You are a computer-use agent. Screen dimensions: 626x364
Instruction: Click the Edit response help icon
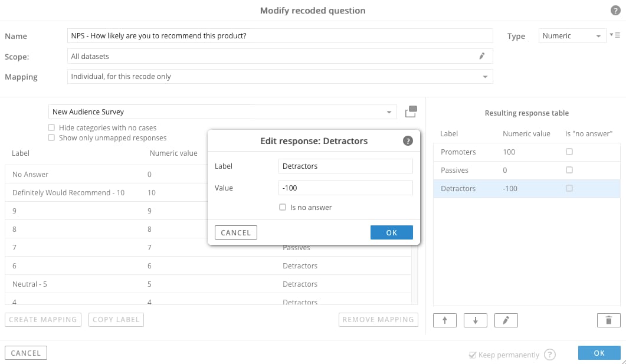click(x=407, y=141)
